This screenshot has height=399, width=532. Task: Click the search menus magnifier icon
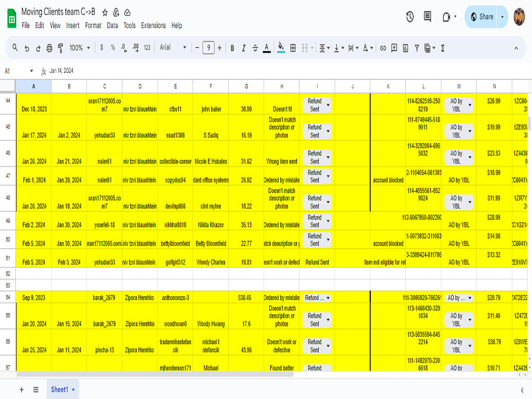[x=15, y=48]
